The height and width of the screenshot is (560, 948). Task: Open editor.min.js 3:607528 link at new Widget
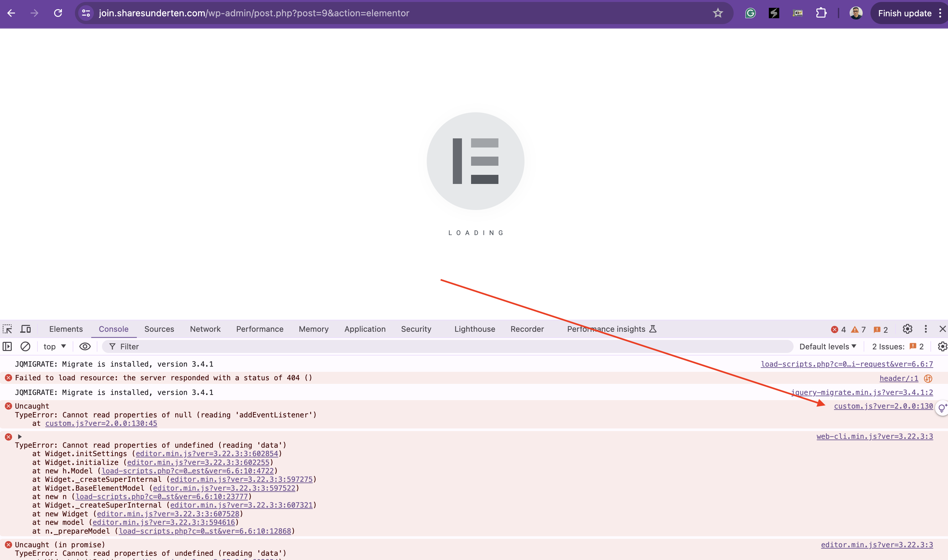[168, 514]
